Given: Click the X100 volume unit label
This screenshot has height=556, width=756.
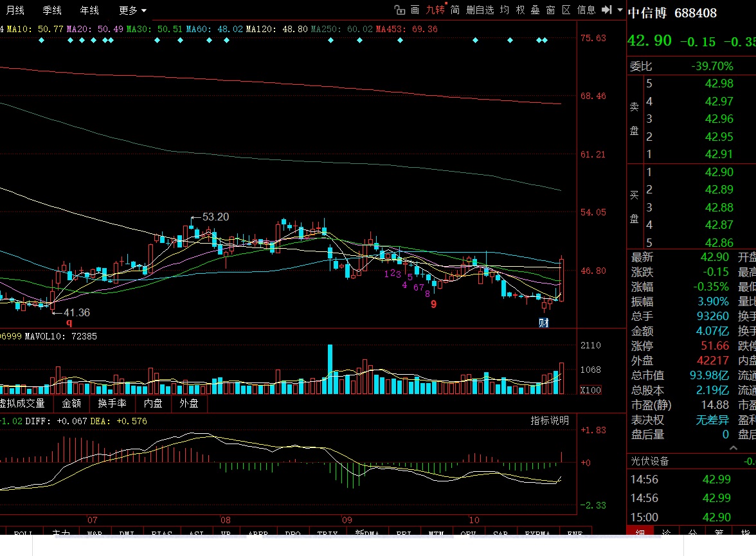Looking at the screenshot, I should click(591, 390).
